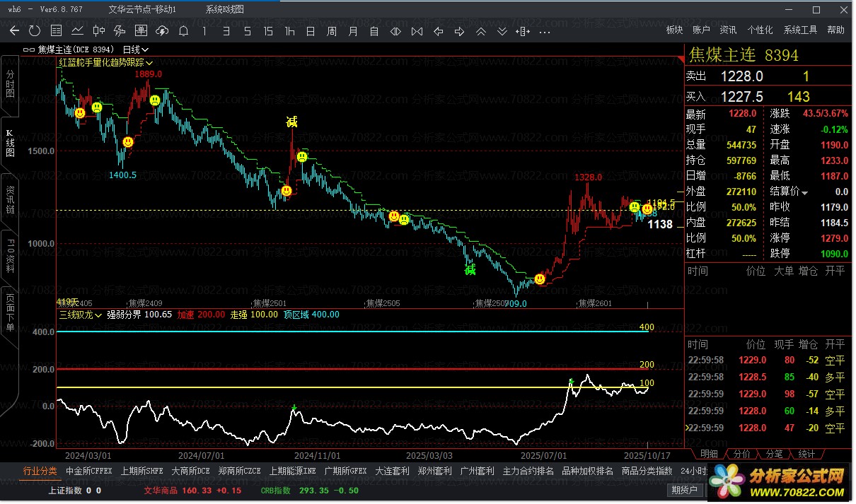Open the 分价 tab below the trade list

(742, 454)
